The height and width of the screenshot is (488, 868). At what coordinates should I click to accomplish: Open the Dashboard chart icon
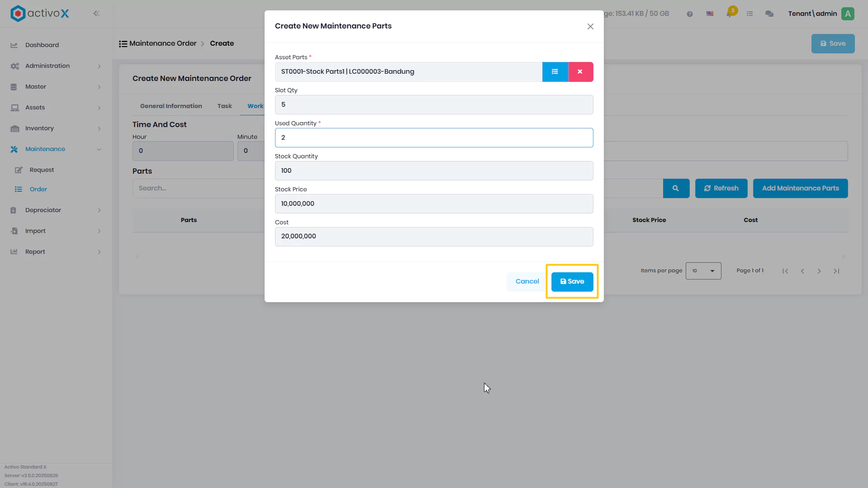[x=14, y=45]
